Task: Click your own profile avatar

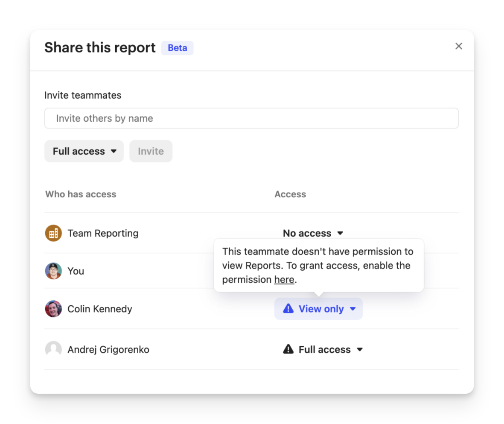Action: click(x=53, y=271)
